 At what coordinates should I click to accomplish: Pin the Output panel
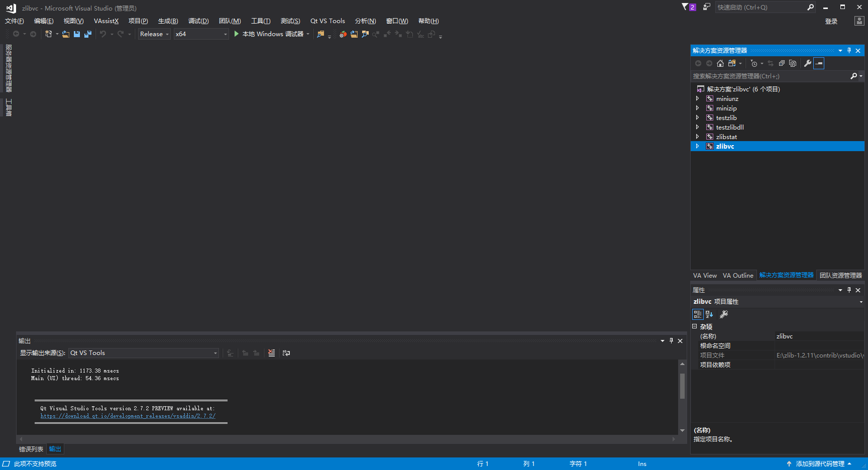(671, 340)
